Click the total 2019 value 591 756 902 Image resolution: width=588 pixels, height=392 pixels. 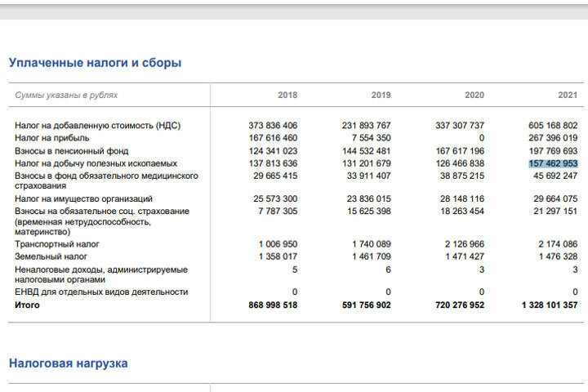366,305
